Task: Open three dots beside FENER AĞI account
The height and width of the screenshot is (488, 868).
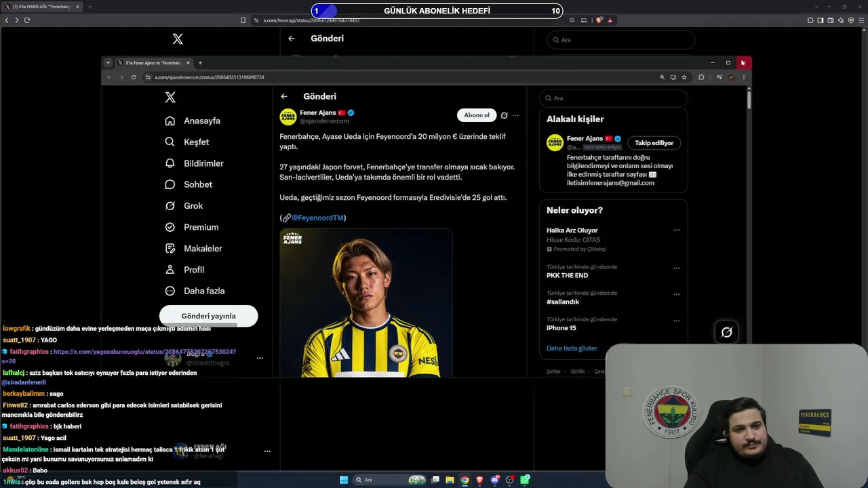Action: 267,451
